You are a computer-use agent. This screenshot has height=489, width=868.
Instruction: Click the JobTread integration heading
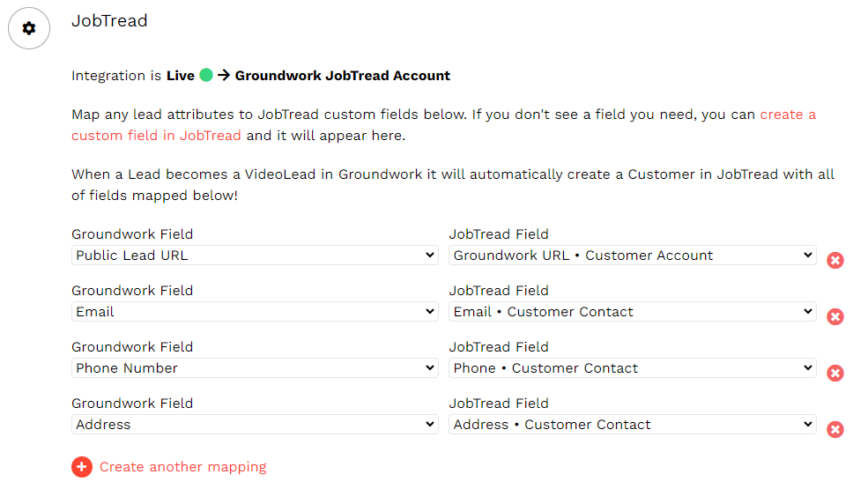(x=109, y=20)
